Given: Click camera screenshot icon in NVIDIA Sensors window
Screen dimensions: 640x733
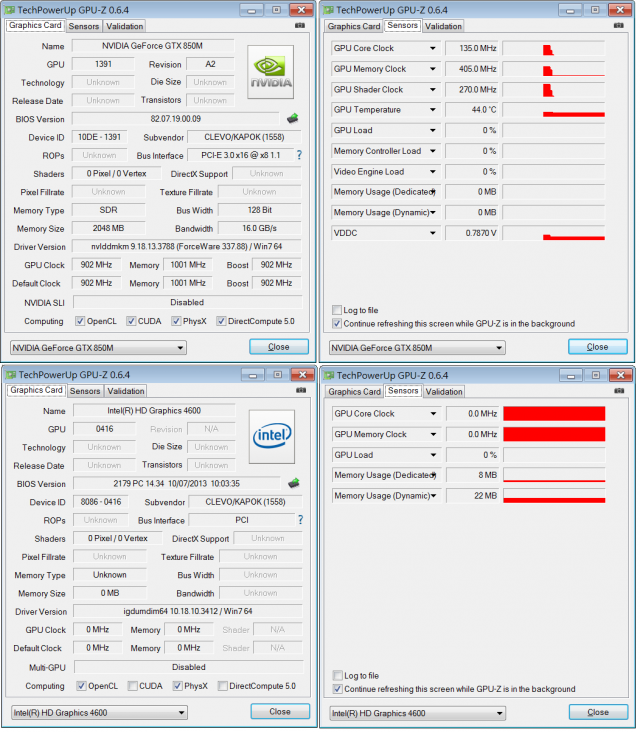Looking at the screenshot, I should [619, 26].
